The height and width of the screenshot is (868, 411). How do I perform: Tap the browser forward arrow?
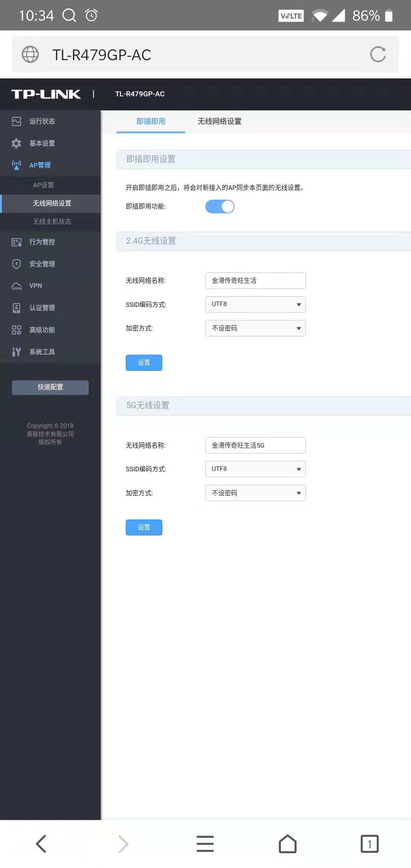[123, 844]
